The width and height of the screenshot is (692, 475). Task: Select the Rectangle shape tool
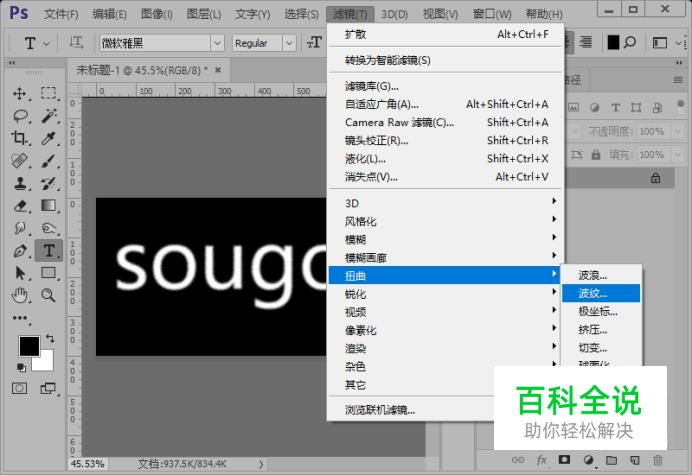click(49, 273)
